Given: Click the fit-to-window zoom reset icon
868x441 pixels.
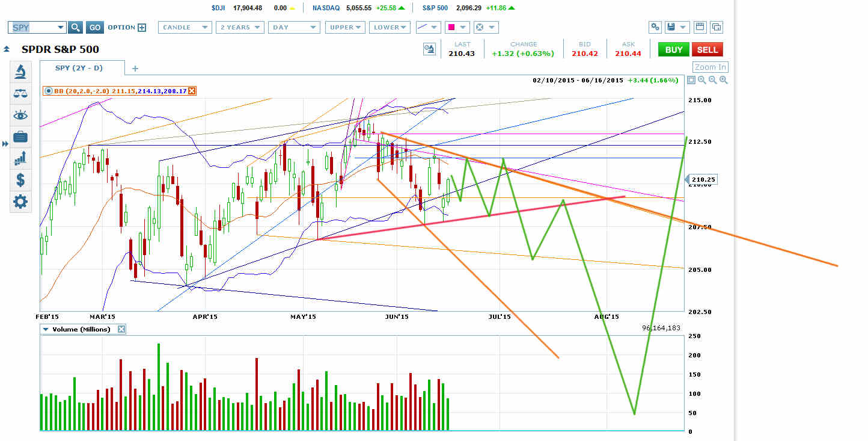Looking at the screenshot, I should tap(691, 80).
